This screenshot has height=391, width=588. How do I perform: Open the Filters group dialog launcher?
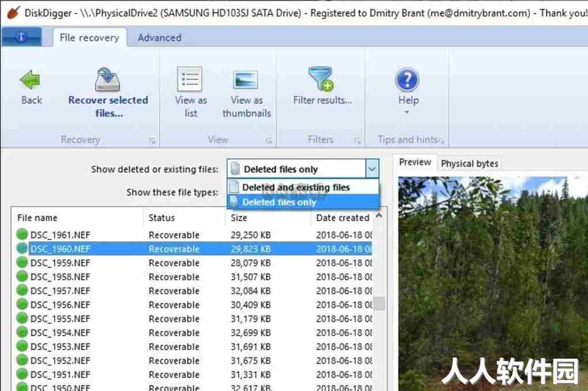pyautogui.click(x=357, y=141)
